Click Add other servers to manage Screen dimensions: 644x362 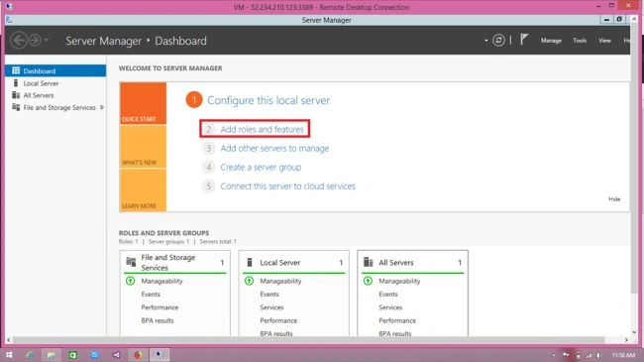(x=274, y=148)
